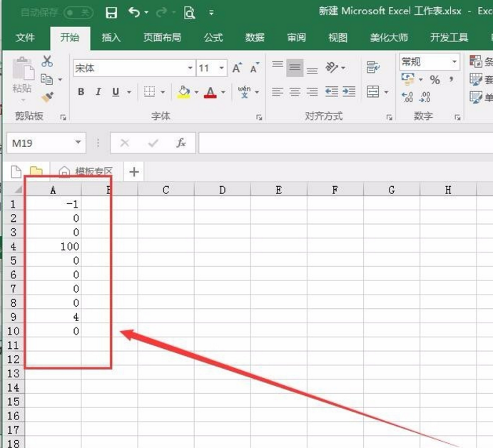Open fill color dropdown arrow
Screen dimensions: 493x448
tap(196, 92)
